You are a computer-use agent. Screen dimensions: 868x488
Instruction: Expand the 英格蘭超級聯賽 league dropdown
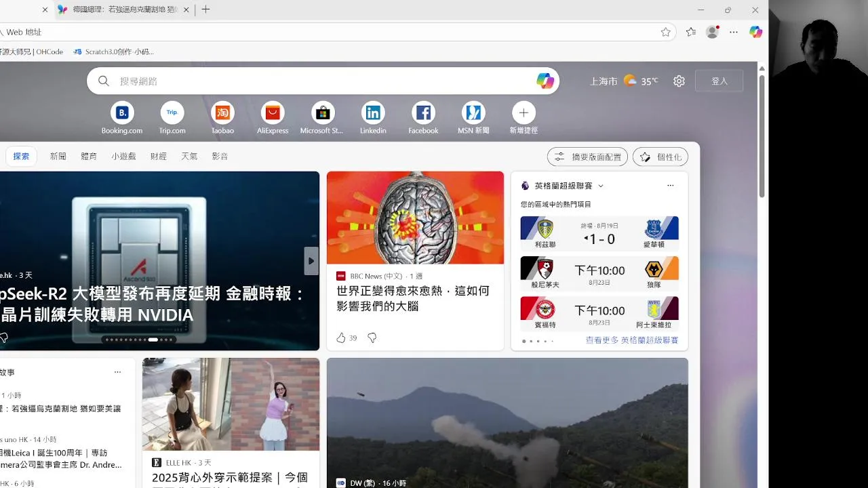pos(601,186)
